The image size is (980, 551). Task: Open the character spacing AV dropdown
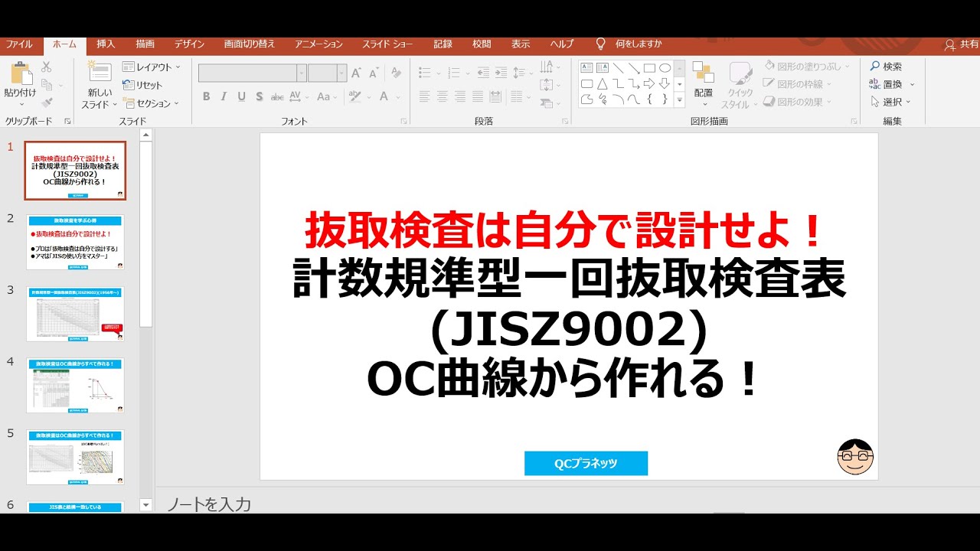coord(299,96)
